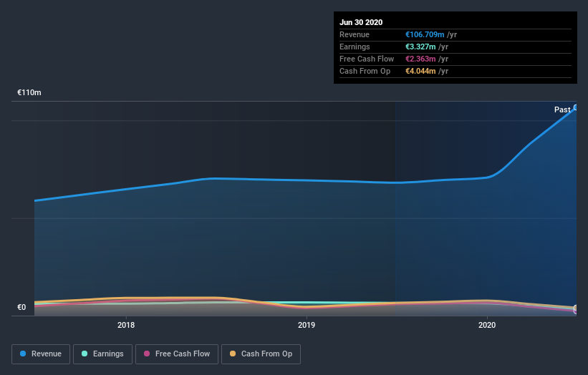Toggle the Free Cash Flow legend button
This screenshot has width=588, height=375.
(177, 354)
